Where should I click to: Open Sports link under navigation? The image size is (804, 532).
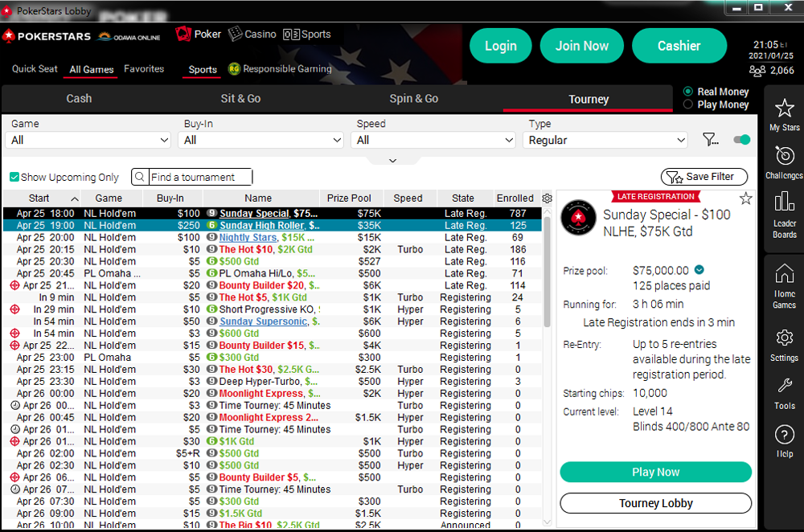coord(203,69)
